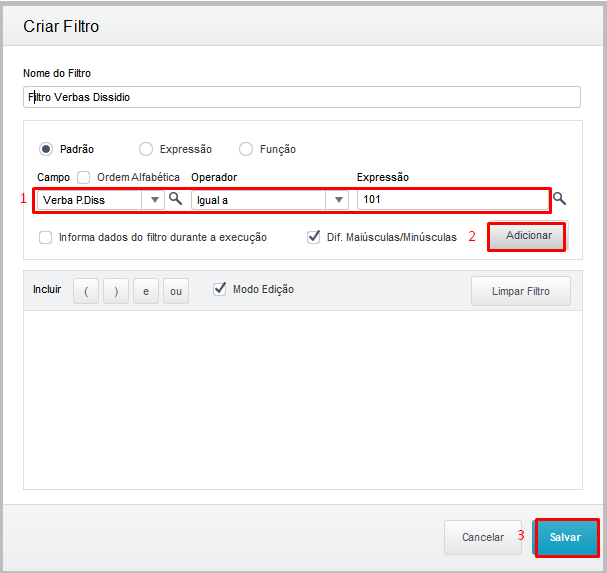Click the Adicionar button
Screen dimensions: 607x573
click(x=528, y=235)
